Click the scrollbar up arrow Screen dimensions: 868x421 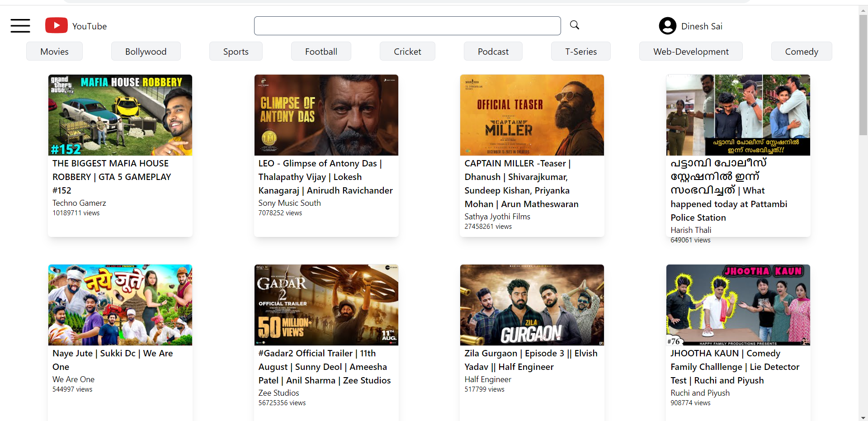tap(863, 9)
